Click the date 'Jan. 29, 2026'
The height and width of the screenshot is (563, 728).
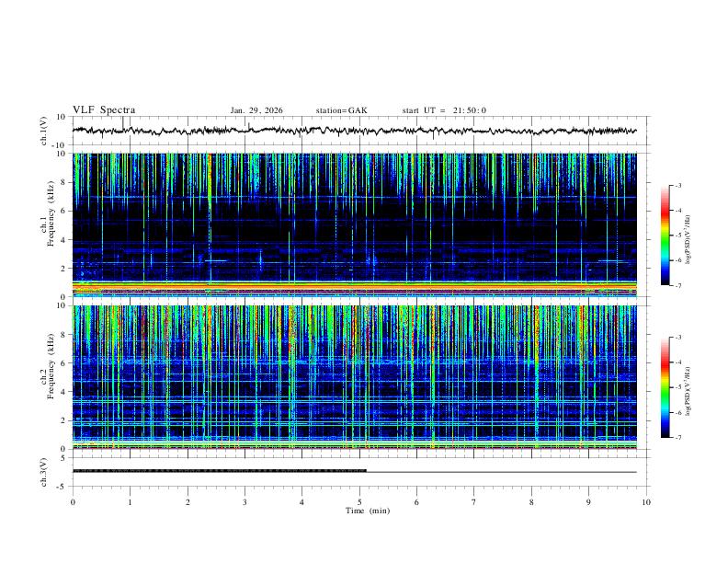[256, 110]
